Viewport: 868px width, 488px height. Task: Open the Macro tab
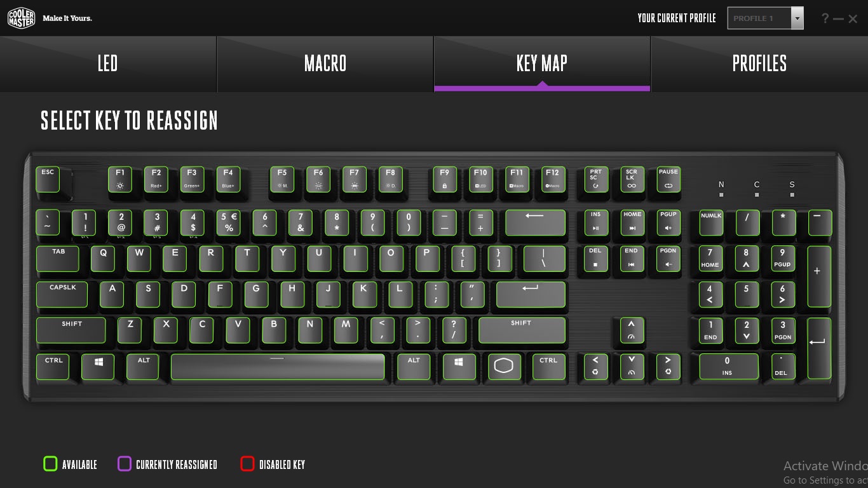(x=325, y=64)
